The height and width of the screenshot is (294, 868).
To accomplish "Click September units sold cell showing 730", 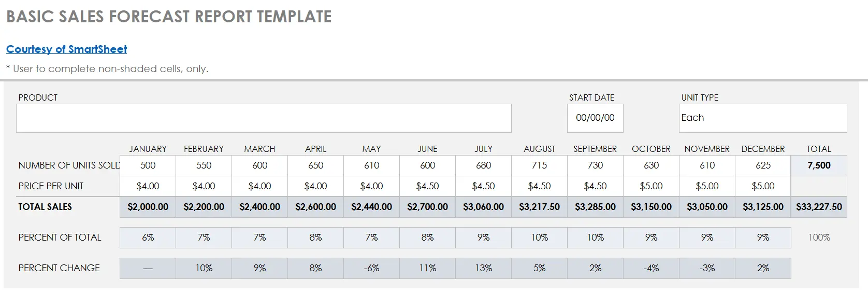I will click(x=595, y=165).
